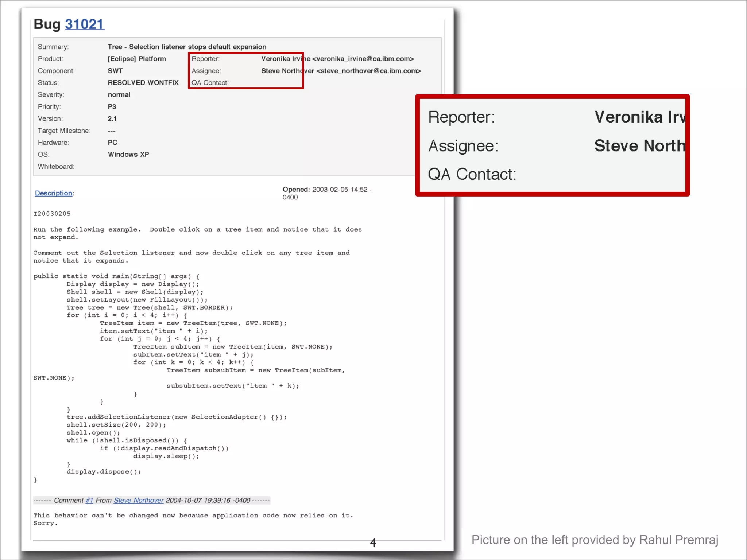Viewport: 747px width, 560px height.
Task: Click the assignee email steve_northover@ca.ibm.com
Action: click(x=369, y=71)
